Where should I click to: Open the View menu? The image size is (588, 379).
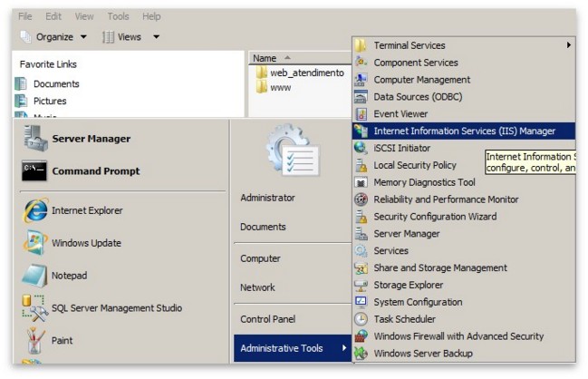point(84,16)
